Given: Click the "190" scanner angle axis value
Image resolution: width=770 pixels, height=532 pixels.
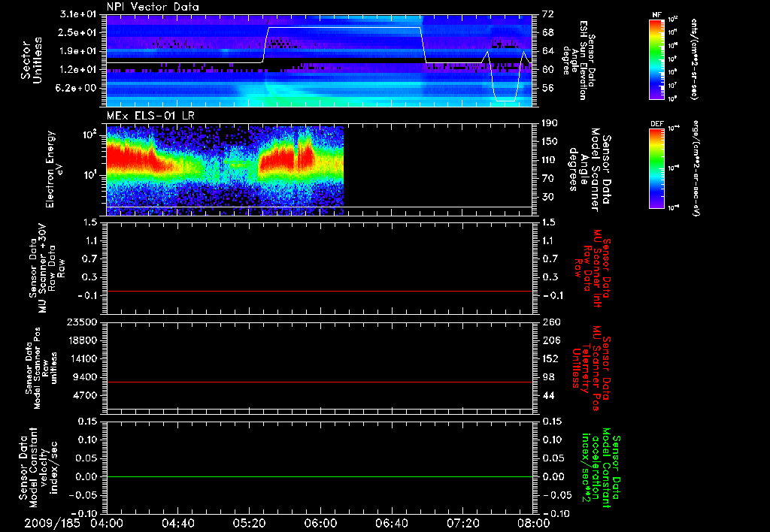Looking at the screenshot, I should (550, 123).
